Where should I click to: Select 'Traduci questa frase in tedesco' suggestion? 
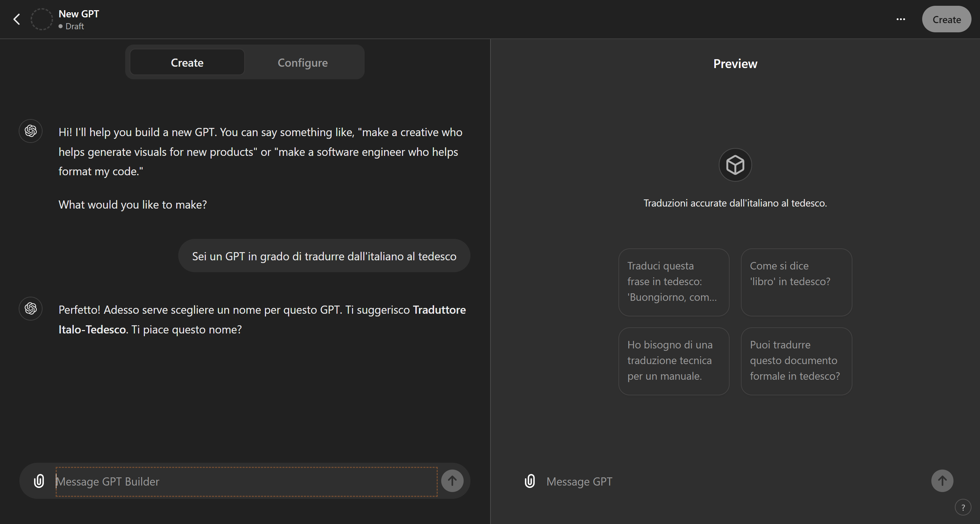point(674,282)
